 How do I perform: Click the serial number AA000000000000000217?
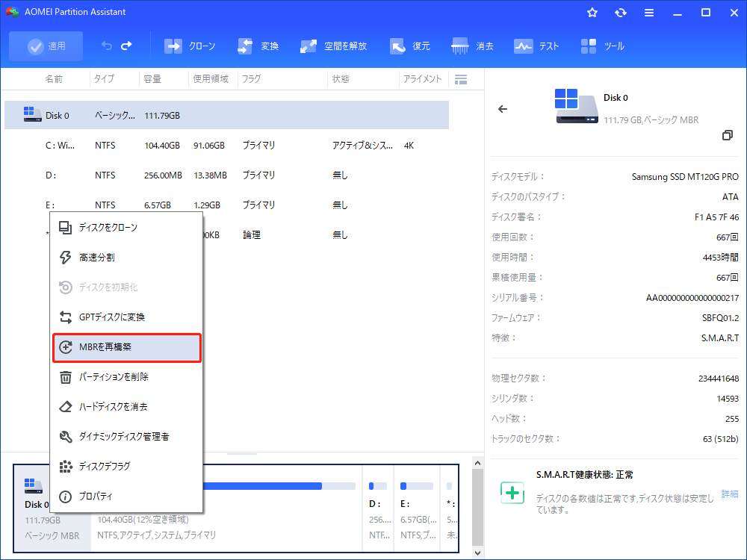tap(692, 298)
